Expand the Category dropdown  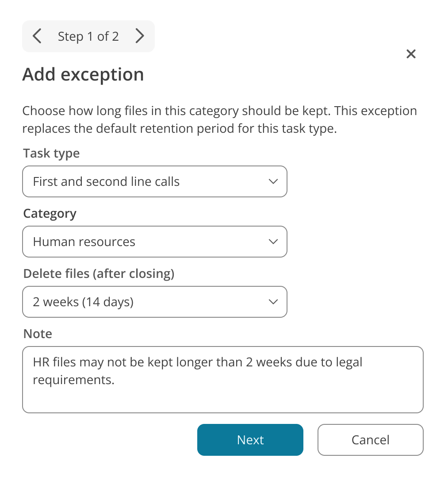[155, 242]
